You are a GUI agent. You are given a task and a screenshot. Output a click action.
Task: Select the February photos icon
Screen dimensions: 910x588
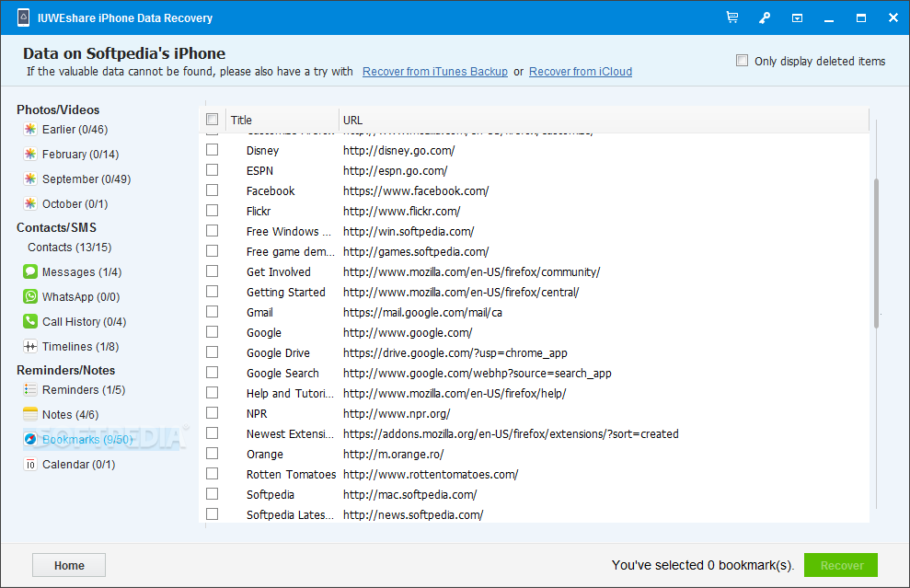pos(30,154)
